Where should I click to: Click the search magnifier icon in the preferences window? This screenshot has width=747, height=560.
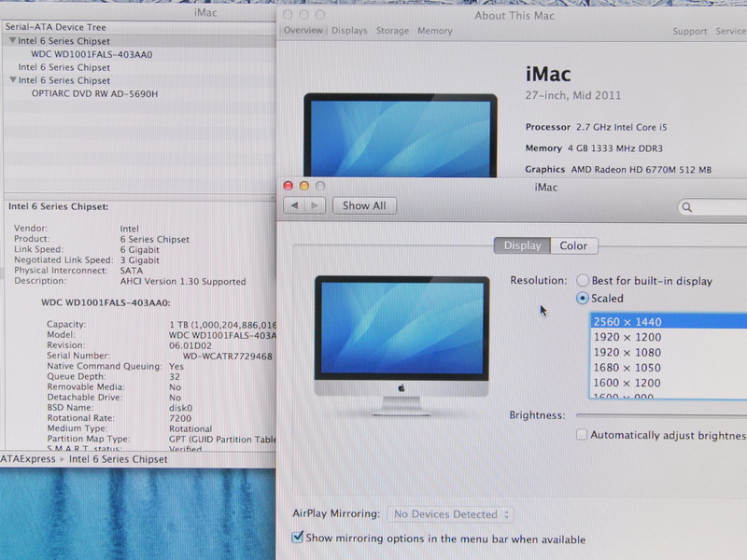coord(686,207)
